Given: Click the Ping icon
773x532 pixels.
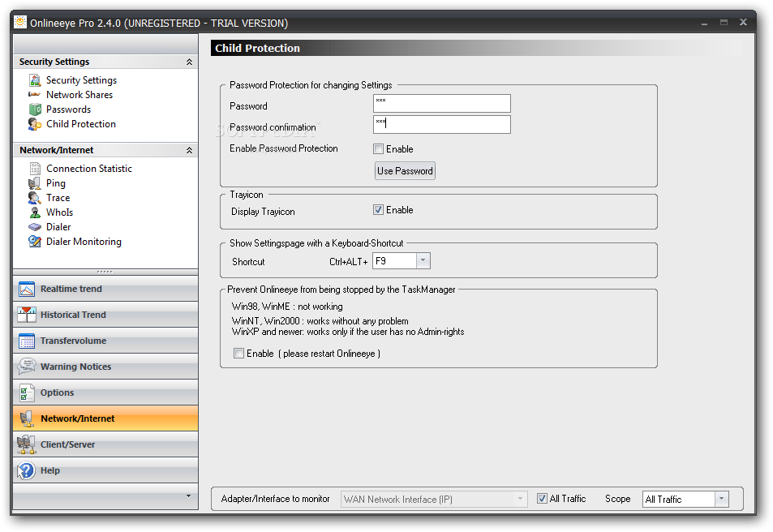Looking at the screenshot, I should (35, 183).
